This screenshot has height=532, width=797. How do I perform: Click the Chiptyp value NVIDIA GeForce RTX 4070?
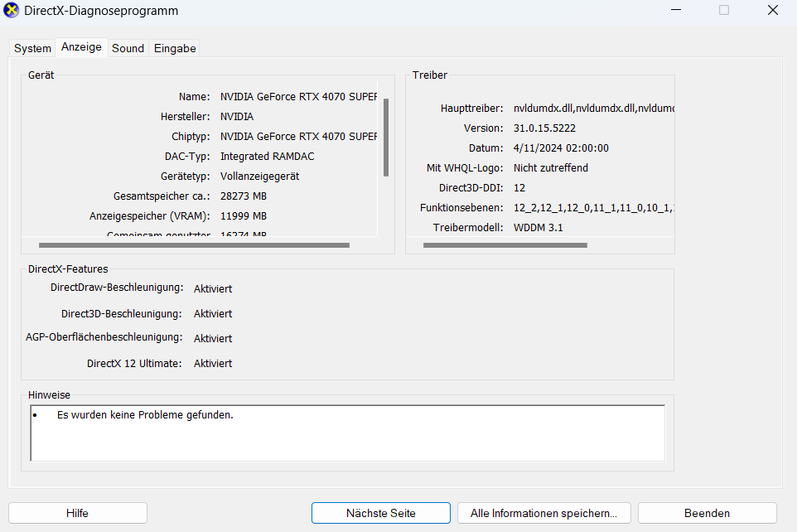point(298,136)
